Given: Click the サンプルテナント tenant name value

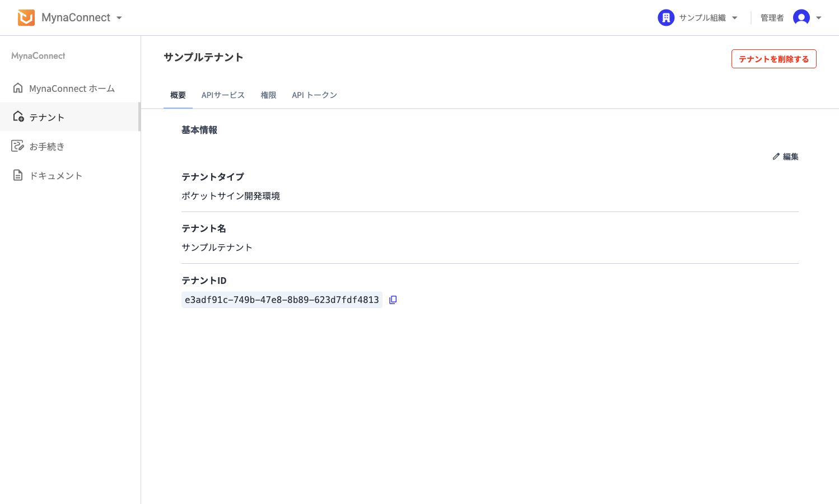Looking at the screenshot, I should click(217, 248).
